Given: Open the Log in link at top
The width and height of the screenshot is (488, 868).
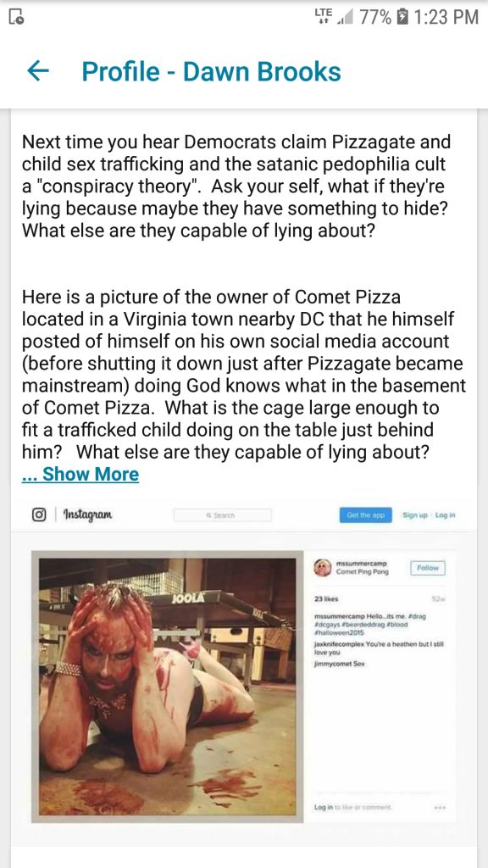Looking at the screenshot, I should pos(445,515).
